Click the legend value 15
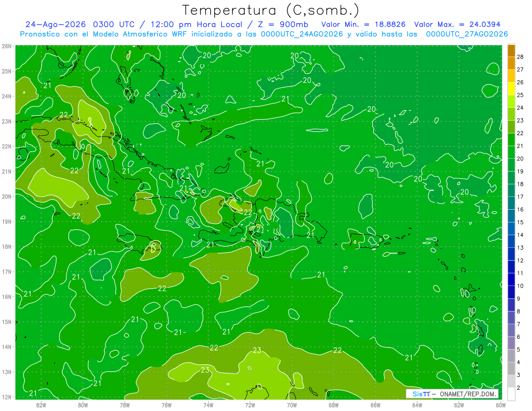This screenshot has height=411, width=532. 520,222
